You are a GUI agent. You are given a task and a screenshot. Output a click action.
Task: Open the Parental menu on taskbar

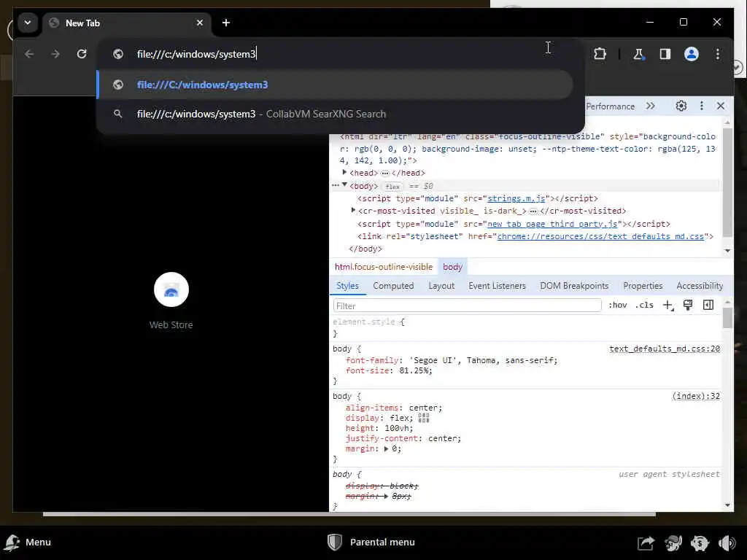tap(371, 542)
